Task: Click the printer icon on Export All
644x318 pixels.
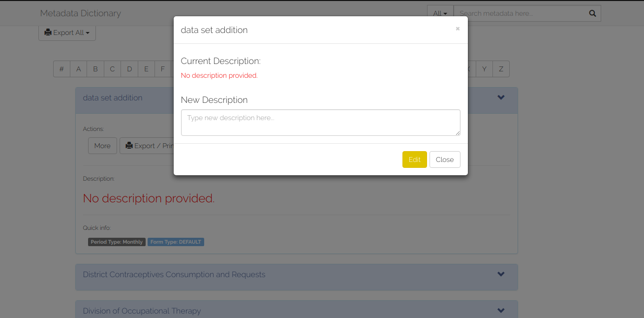Action: 48,32
